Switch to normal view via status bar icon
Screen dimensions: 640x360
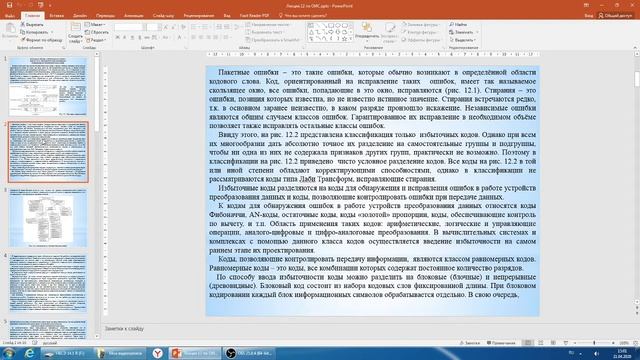[x=528, y=343]
